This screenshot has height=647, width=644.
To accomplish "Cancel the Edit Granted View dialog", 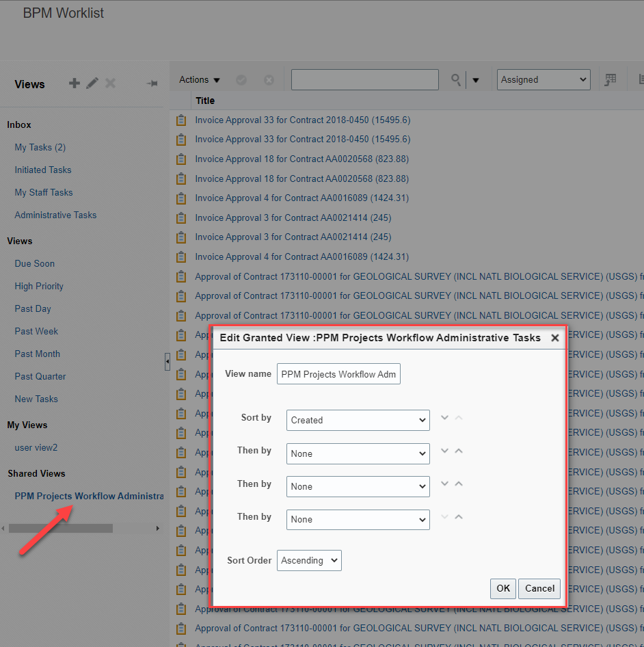I will [x=539, y=588].
